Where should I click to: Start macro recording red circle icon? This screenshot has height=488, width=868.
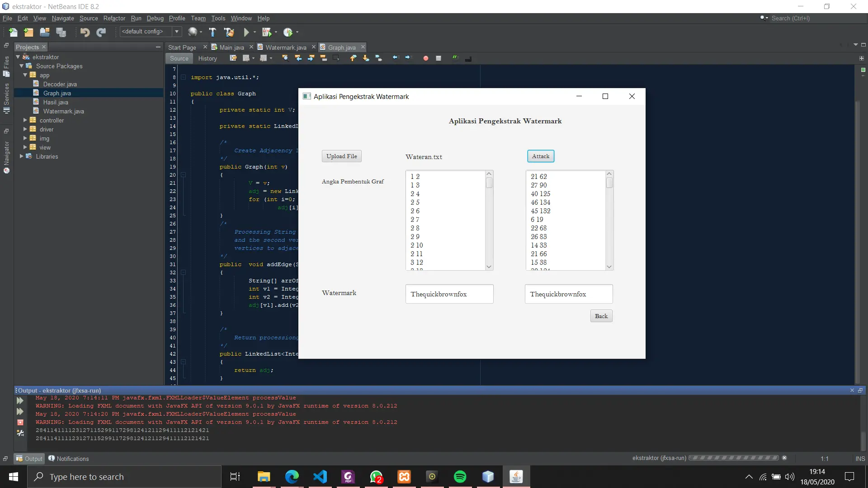(x=425, y=58)
